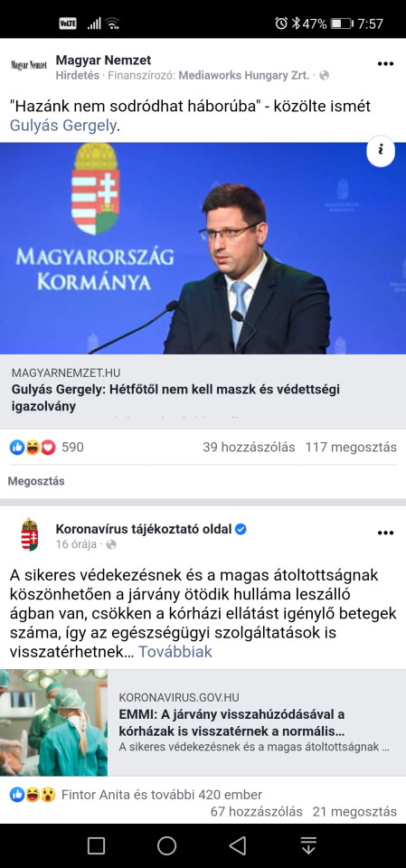Tap the Android back navigation button
The image size is (406, 868).
point(238,845)
